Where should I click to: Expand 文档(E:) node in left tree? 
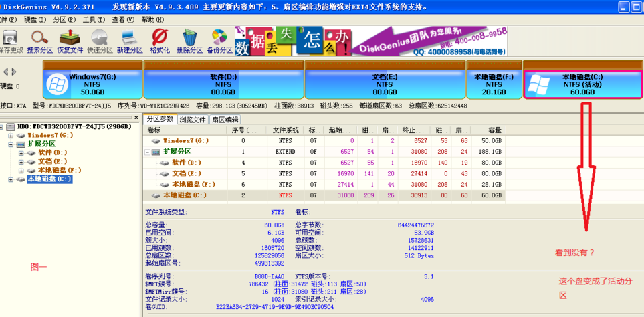(x=21, y=162)
